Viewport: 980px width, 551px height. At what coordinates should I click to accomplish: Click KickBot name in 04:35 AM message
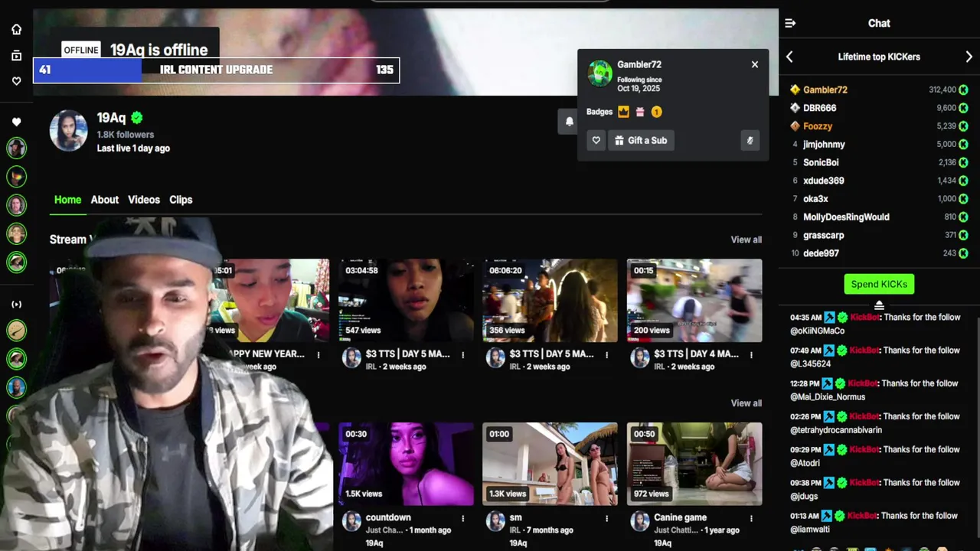click(x=864, y=318)
